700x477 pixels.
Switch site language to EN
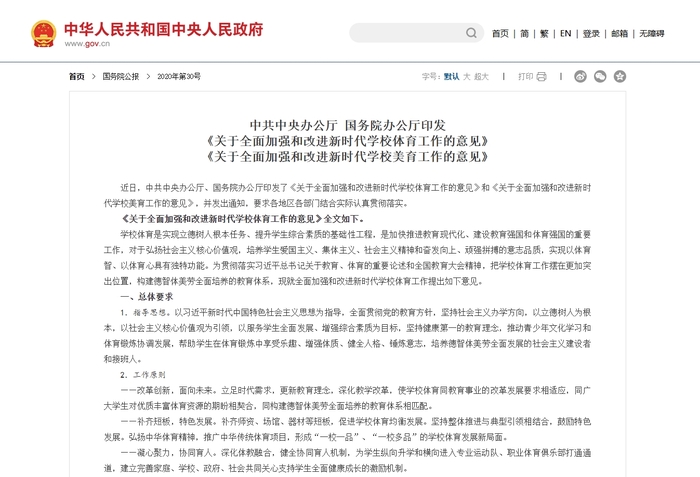click(x=565, y=33)
